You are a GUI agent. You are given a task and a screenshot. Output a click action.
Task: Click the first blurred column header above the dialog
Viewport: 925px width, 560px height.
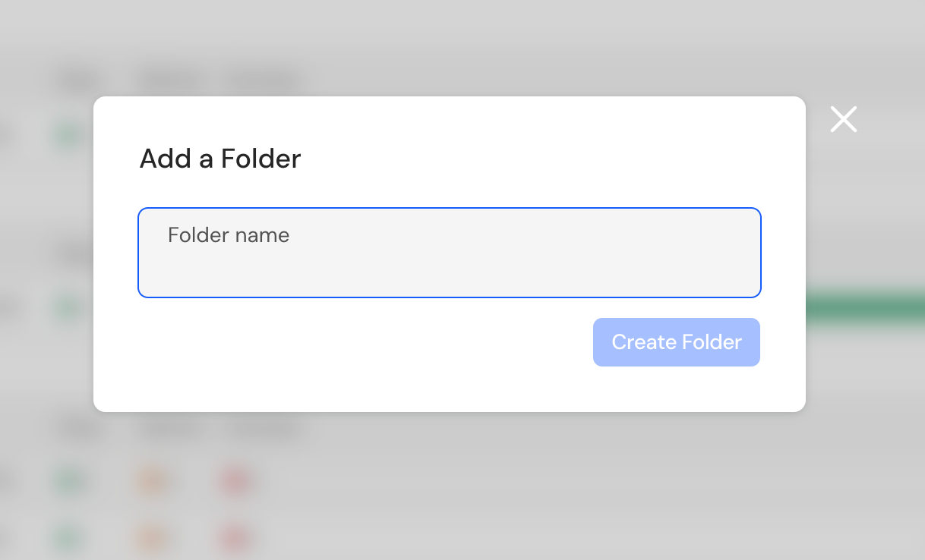pyautogui.click(x=79, y=80)
